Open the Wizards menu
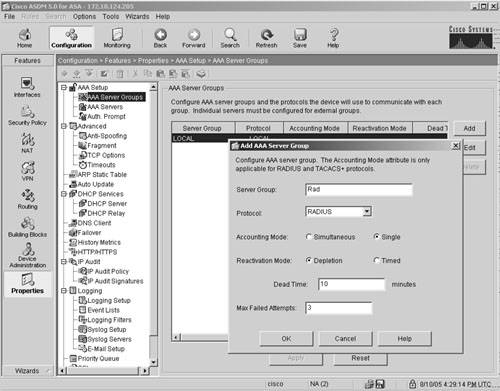 (x=137, y=16)
